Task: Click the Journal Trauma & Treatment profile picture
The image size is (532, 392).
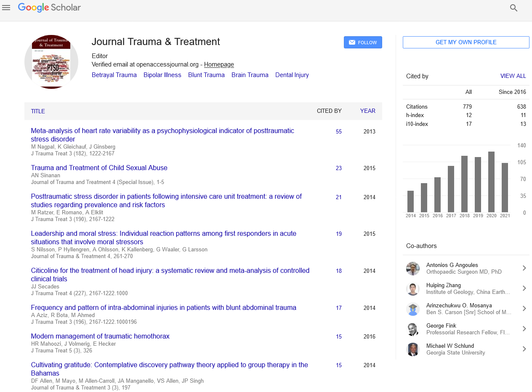Action: pyautogui.click(x=51, y=62)
